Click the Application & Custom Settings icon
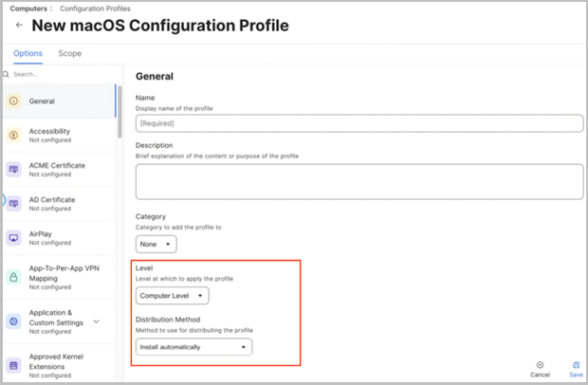 (x=13, y=321)
